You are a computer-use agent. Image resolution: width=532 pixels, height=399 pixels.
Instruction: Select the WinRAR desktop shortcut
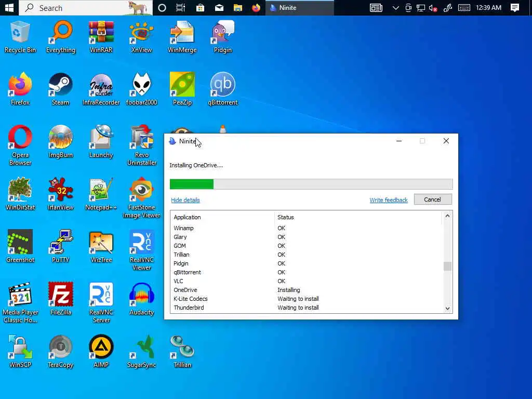click(x=101, y=37)
